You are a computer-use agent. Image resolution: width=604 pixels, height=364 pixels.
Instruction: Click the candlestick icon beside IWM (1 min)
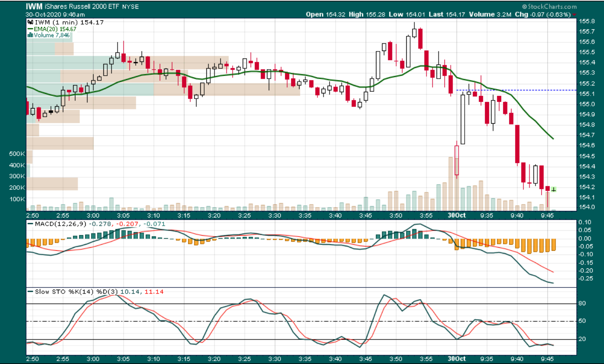click(29, 22)
